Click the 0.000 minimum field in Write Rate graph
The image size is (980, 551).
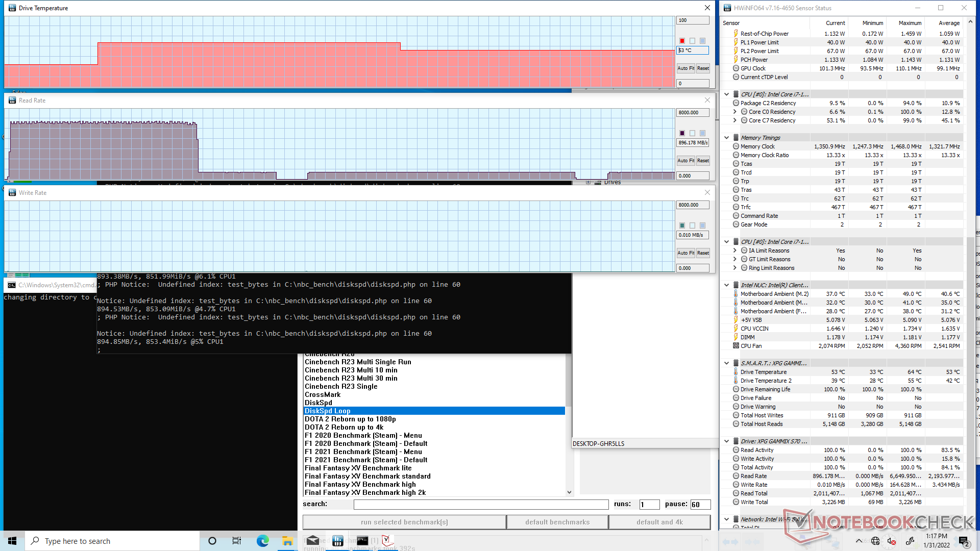693,268
